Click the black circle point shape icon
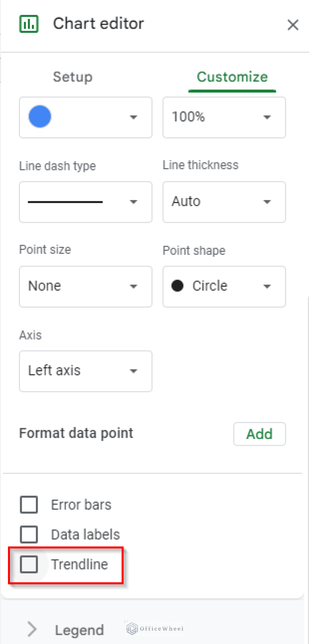This screenshot has height=644, width=309. pos(177,286)
